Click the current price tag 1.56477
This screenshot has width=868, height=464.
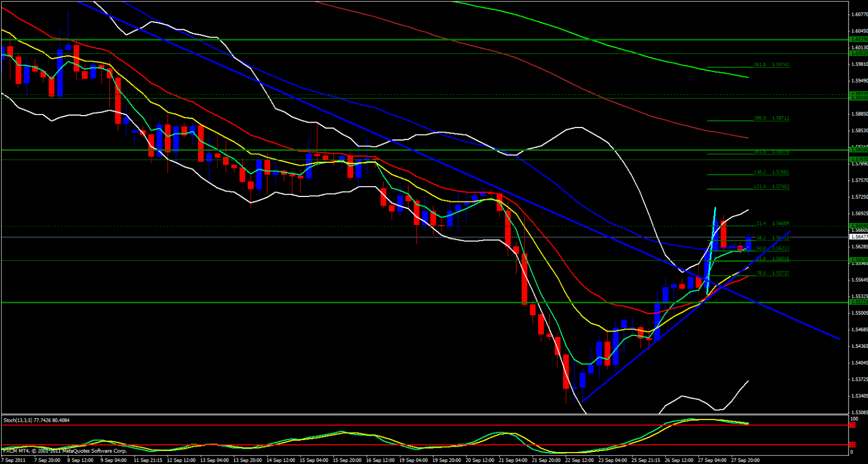(859, 237)
